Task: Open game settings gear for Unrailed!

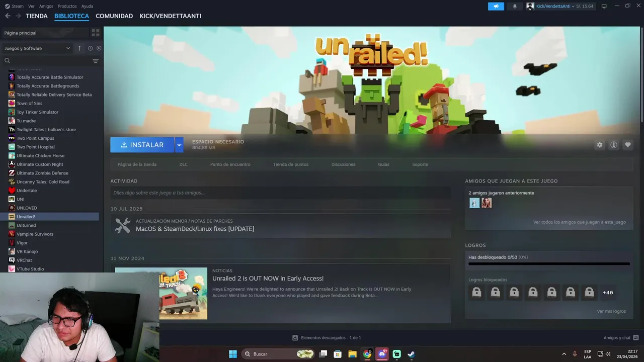Action: [x=599, y=145]
